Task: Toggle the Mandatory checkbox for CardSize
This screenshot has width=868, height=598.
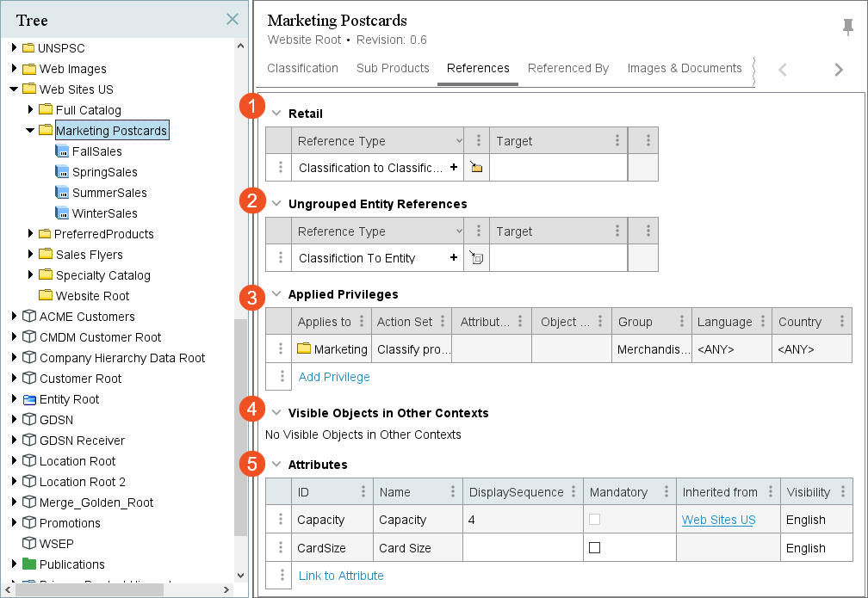Action: 594,548
